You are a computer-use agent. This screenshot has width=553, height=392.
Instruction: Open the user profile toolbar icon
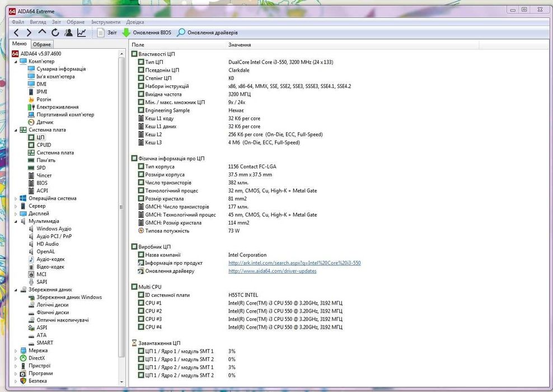[68, 33]
